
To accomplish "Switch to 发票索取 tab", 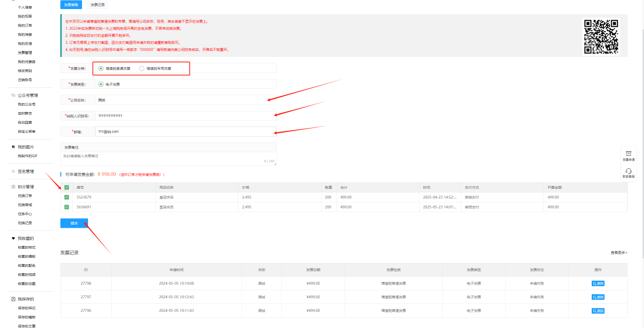I will coord(71,5).
